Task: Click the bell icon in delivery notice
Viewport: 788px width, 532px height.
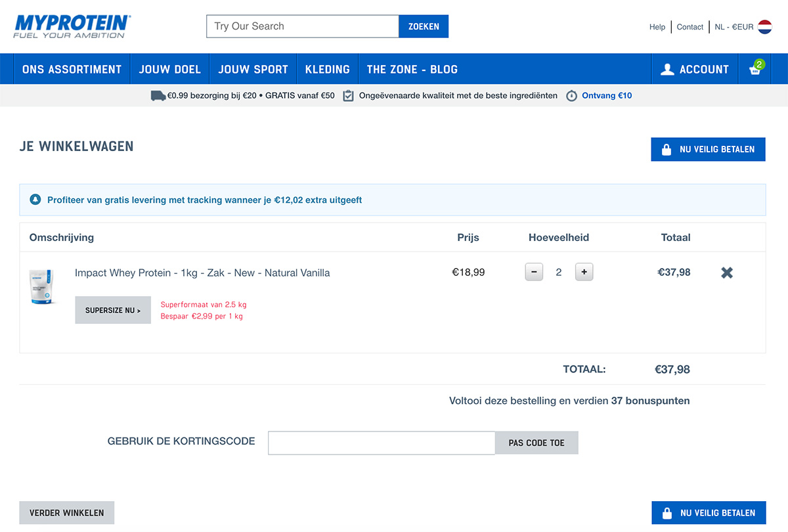Action: coord(35,200)
